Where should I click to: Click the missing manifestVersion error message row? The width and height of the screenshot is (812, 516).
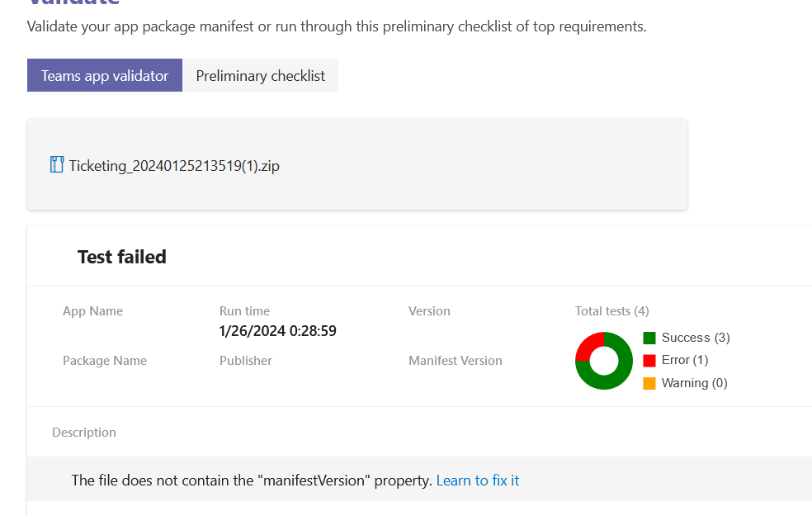252,480
